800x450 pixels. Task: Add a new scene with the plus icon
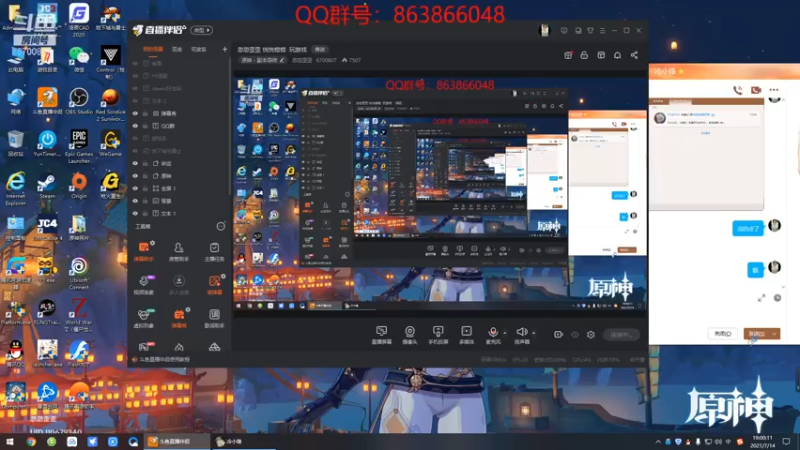pos(224,49)
